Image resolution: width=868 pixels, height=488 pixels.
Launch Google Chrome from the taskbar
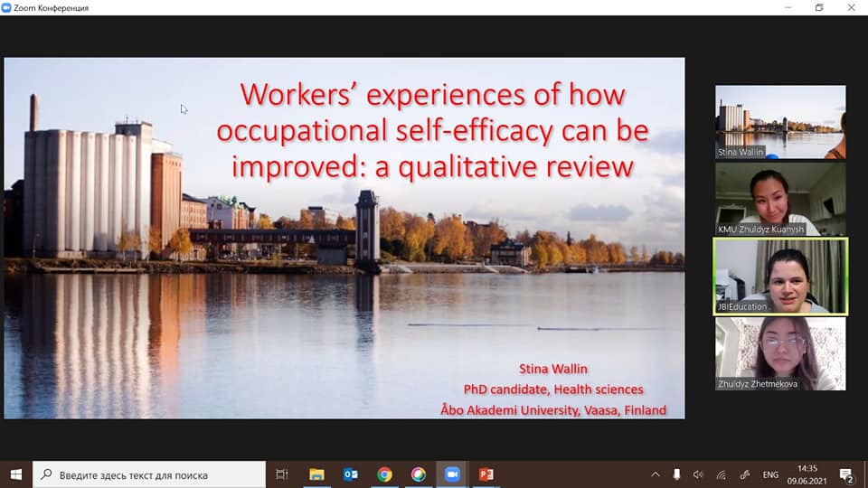[x=384, y=474]
